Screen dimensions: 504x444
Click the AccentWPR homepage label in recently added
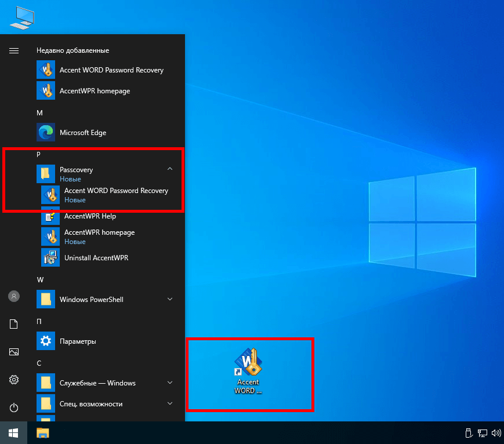tap(95, 91)
